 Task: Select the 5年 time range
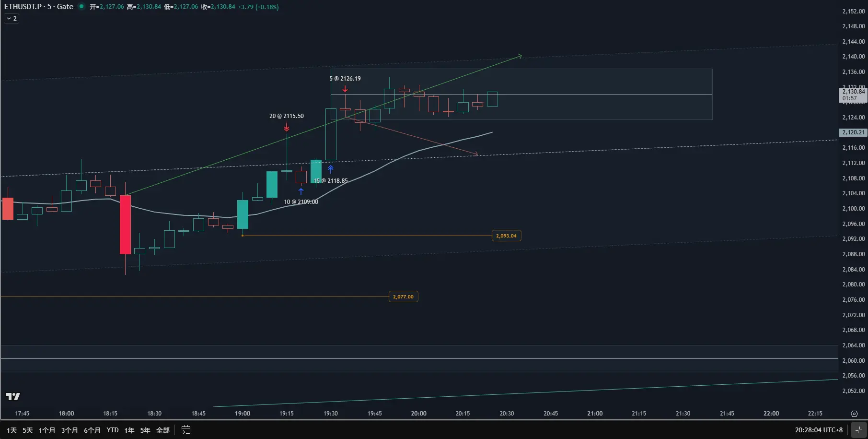(145, 430)
